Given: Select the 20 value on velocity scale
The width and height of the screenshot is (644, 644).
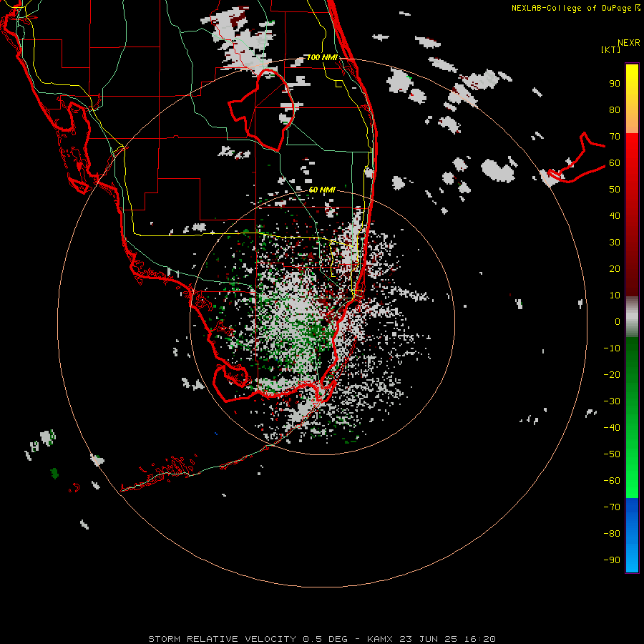Looking at the screenshot, I should pos(615,268).
